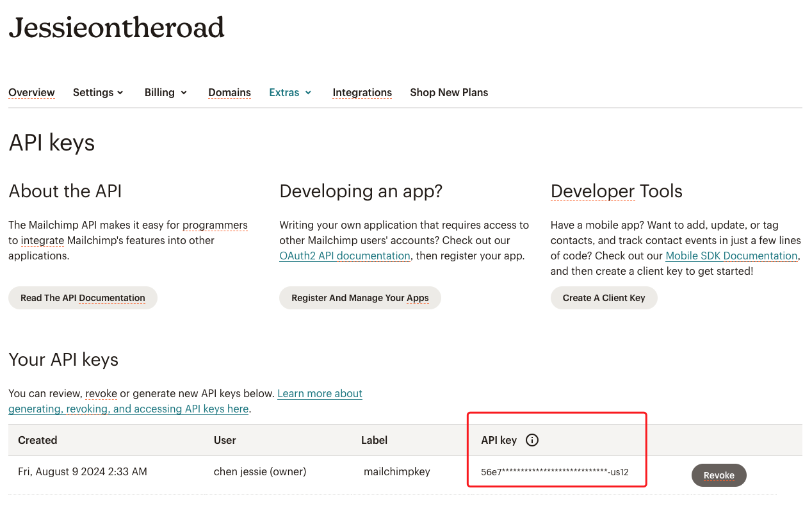Click Read The API Documentation button
This screenshot has width=812, height=506.
point(83,298)
